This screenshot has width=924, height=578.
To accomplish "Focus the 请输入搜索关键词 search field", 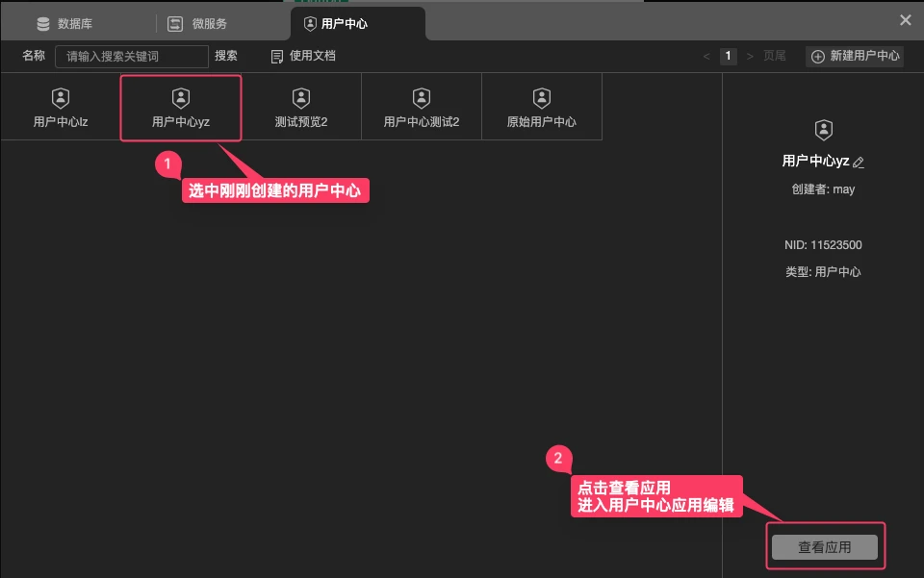I will 132,57.
